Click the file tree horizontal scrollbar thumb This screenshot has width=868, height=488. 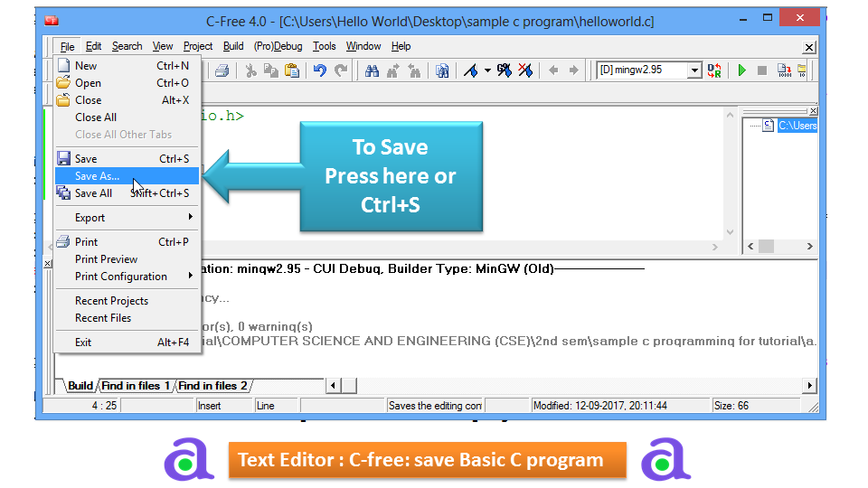click(766, 246)
